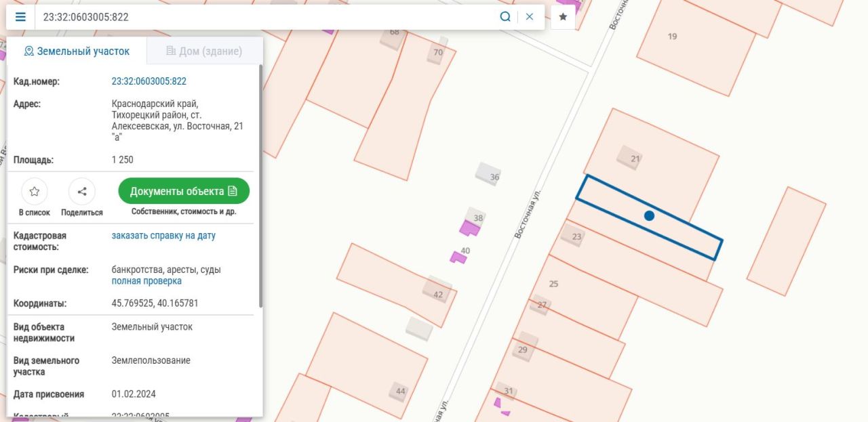
Task: Click the search magnifier icon
Action: pyautogui.click(x=505, y=17)
